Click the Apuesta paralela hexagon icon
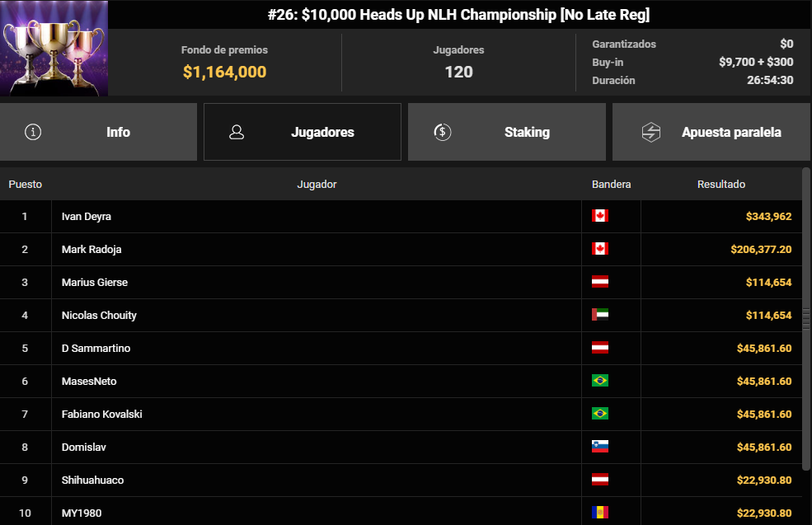This screenshot has width=812, height=525. (651, 132)
